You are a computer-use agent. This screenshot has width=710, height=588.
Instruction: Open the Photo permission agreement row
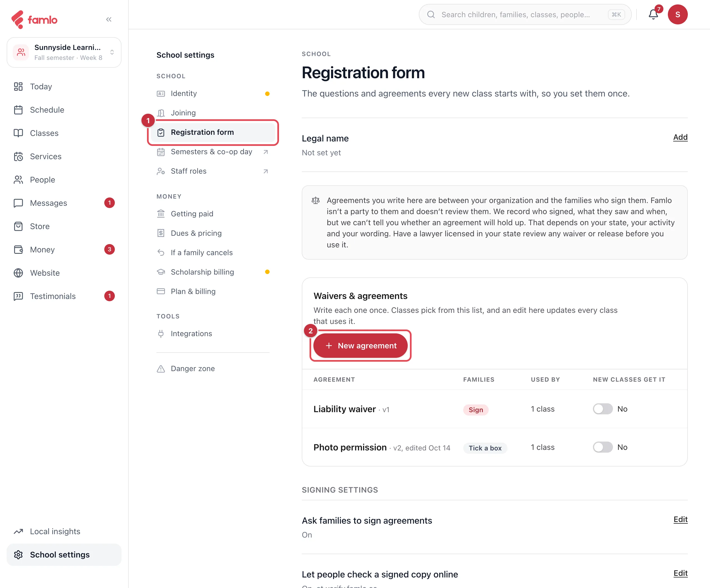[x=495, y=447]
